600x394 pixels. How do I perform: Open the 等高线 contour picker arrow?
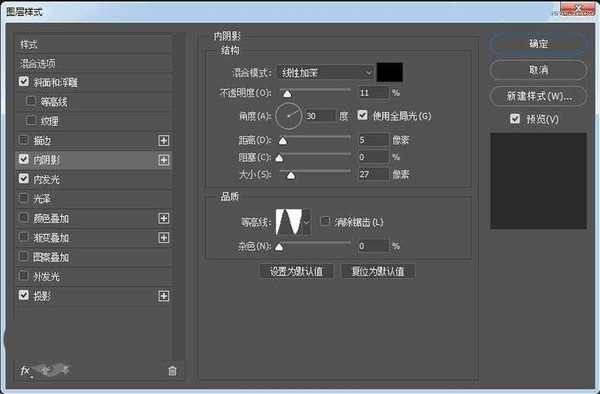(x=307, y=221)
